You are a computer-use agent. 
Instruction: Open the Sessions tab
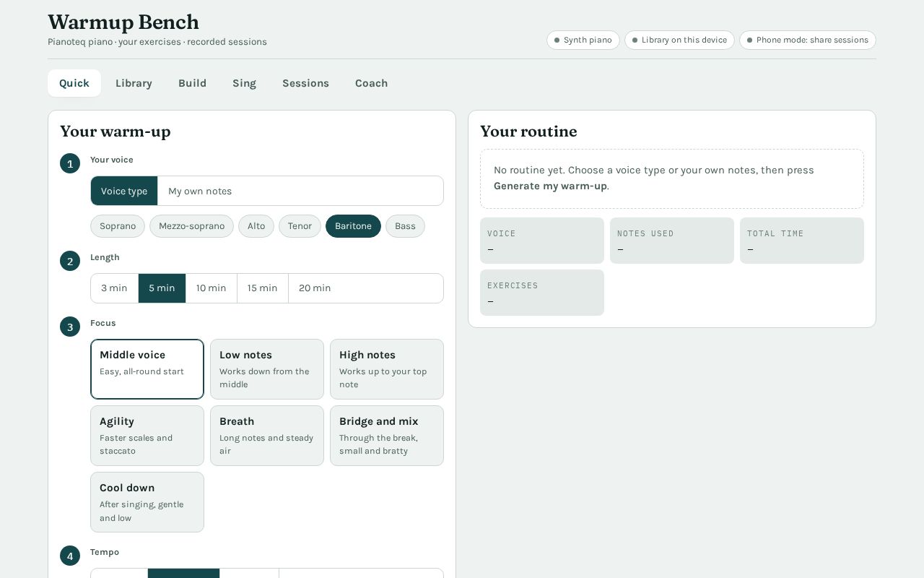point(305,83)
